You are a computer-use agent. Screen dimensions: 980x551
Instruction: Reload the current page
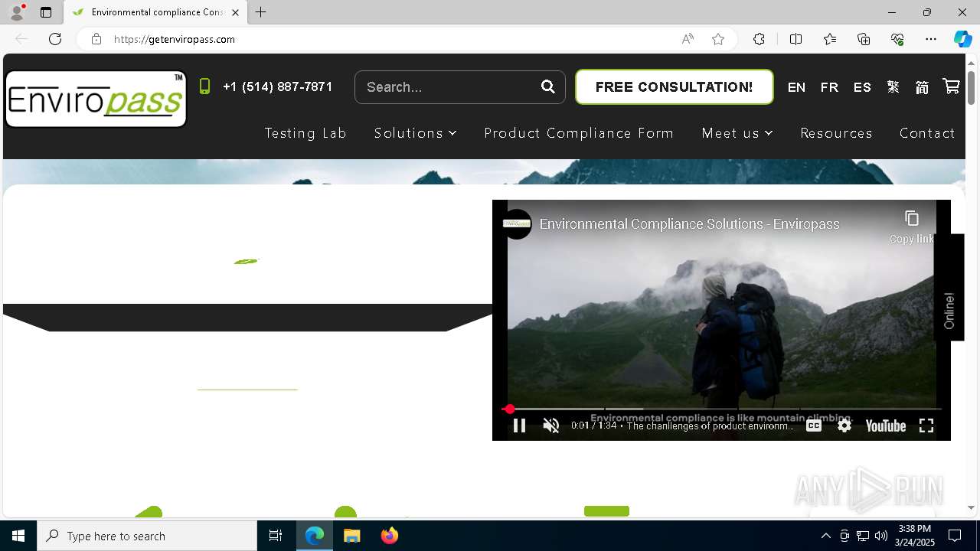pyautogui.click(x=55, y=39)
